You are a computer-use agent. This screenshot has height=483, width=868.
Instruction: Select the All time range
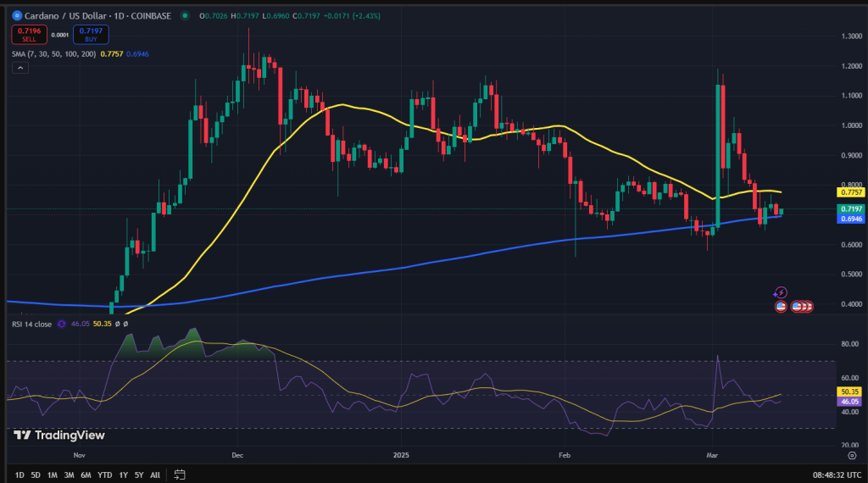pyautogui.click(x=155, y=475)
